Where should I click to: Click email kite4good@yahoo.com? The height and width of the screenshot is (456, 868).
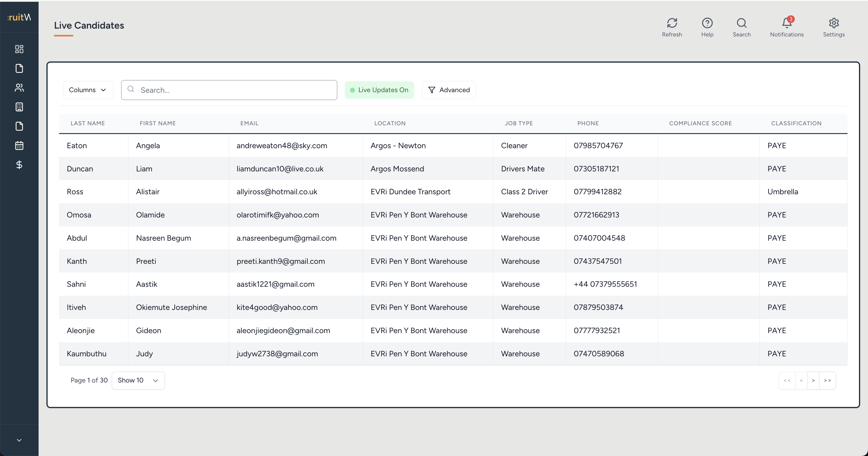pyautogui.click(x=277, y=308)
